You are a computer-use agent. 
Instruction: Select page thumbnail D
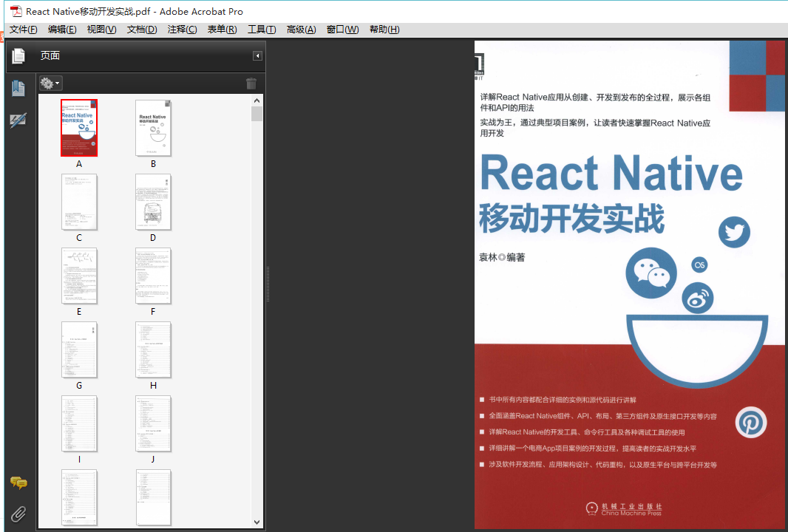click(x=153, y=202)
